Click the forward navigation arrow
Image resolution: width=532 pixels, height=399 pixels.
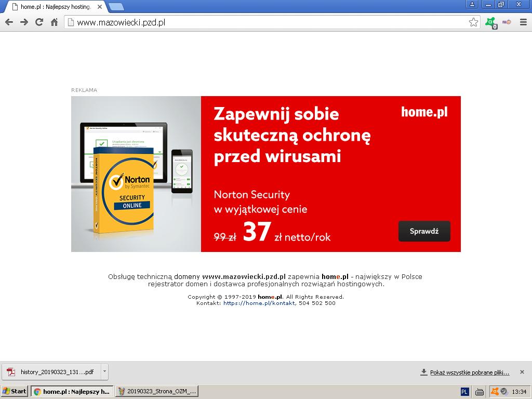[x=24, y=22]
